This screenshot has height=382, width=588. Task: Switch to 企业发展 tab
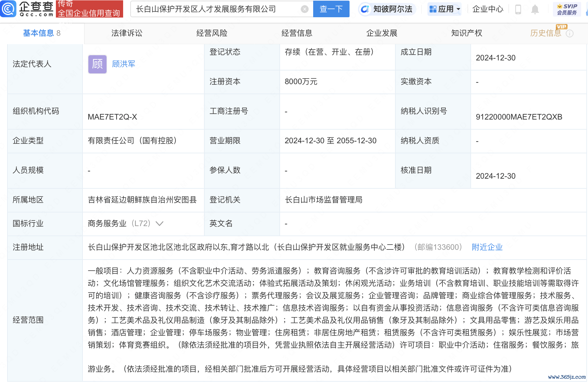coord(382,33)
